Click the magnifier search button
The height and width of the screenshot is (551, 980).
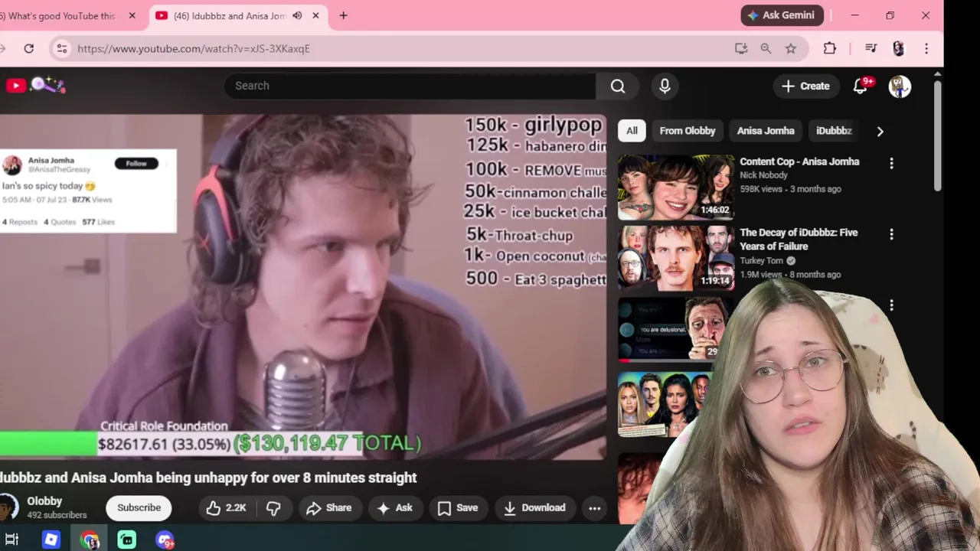(618, 86)
